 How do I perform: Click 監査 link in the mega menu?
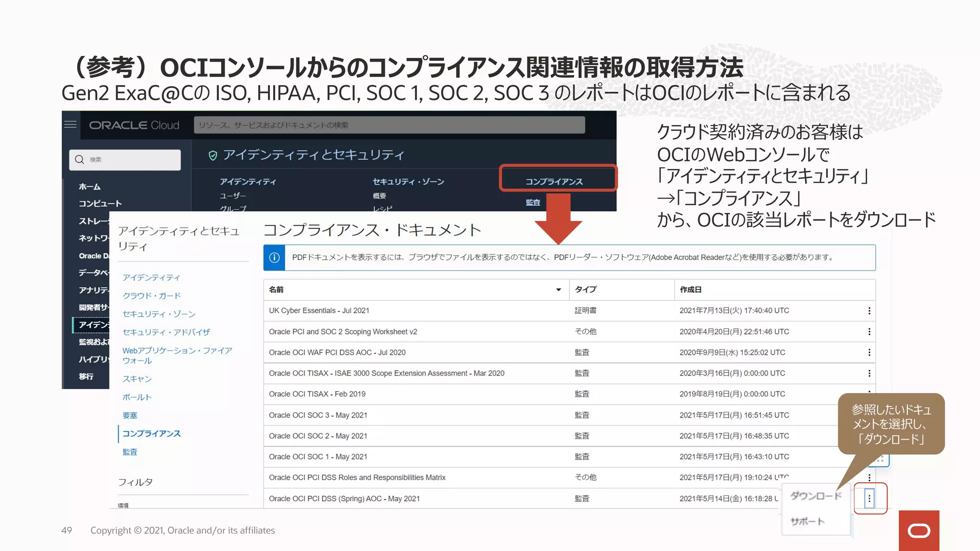point(533,203)
